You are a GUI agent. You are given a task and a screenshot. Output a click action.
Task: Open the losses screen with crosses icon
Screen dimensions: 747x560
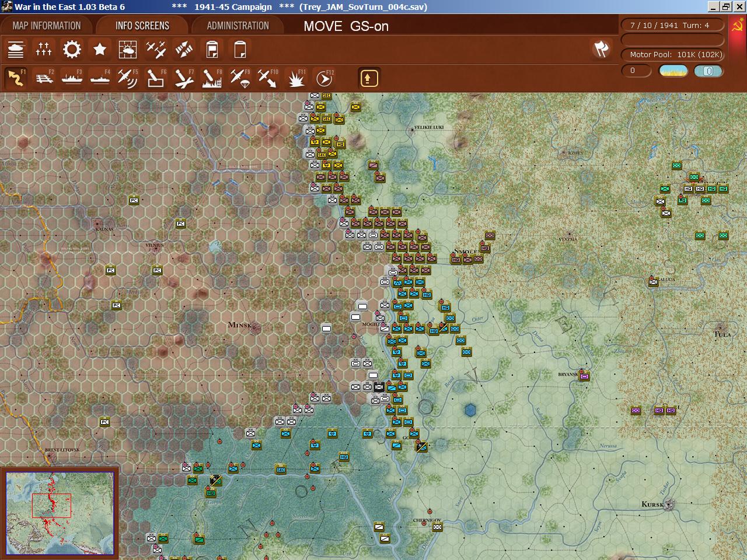(x=44, y=50)
